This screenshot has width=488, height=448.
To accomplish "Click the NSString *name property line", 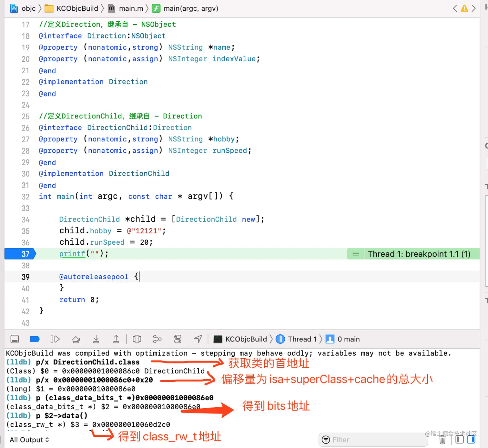I will pyautogui.click(x=137, y=47).
